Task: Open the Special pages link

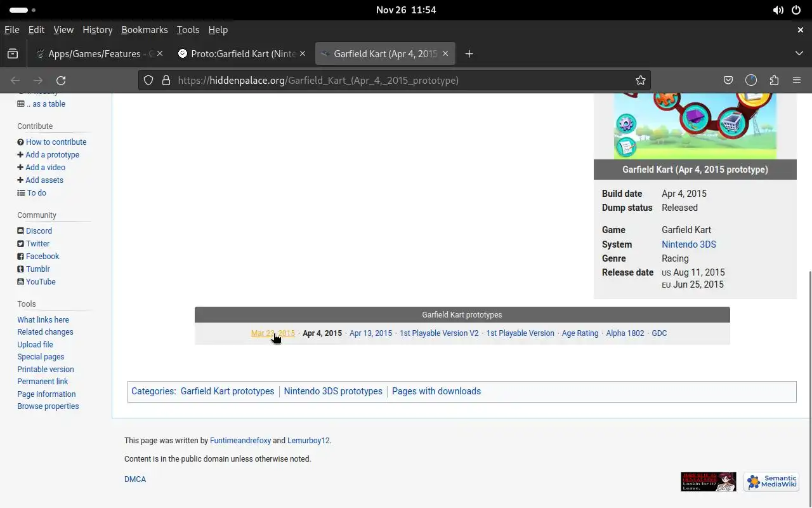Action: 41,357
